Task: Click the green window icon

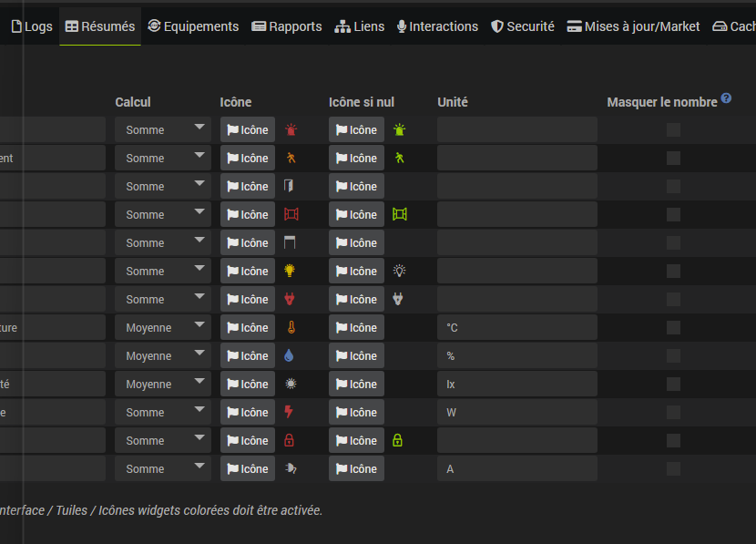Action: 399,215
